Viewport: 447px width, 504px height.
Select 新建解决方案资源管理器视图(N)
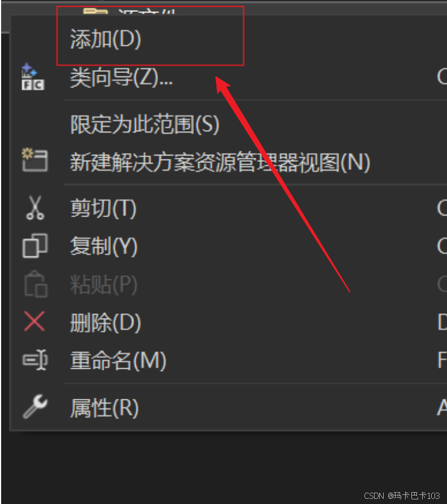(x=220, y=162)
